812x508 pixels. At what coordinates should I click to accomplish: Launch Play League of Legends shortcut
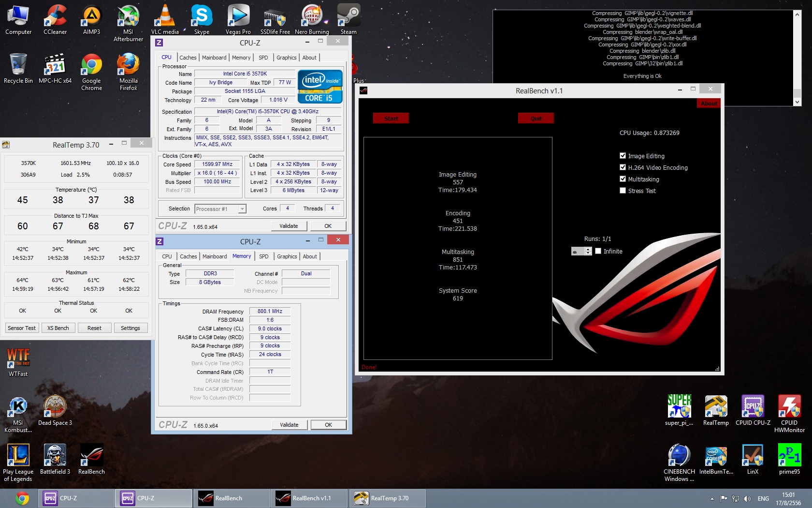18,463
